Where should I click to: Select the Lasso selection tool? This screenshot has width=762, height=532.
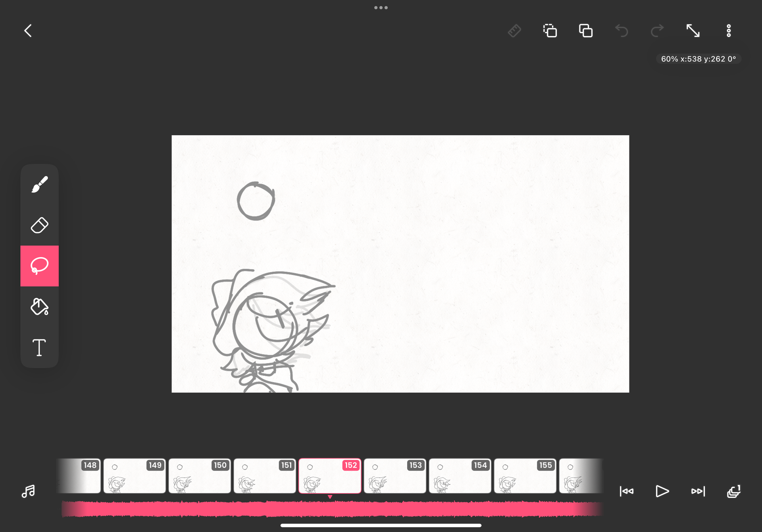point(40,266)
